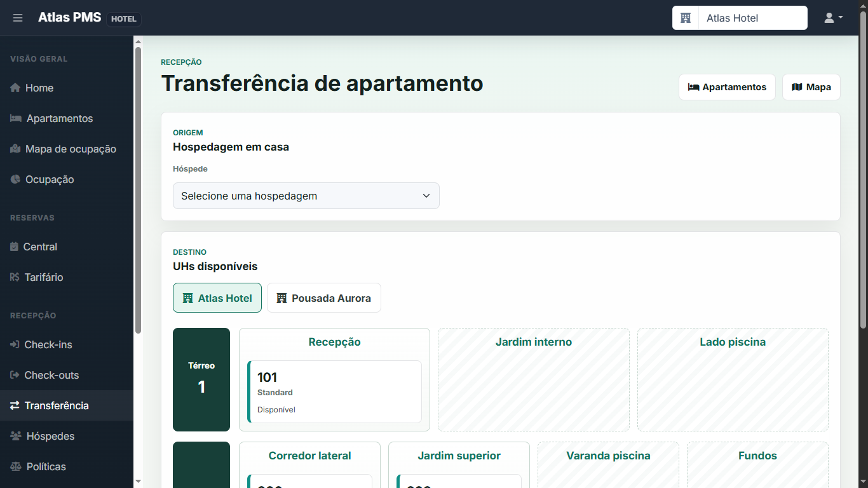Click the hotel icon on Atlas Hotel tab
868x488 pixels.
tap(188, 298)
